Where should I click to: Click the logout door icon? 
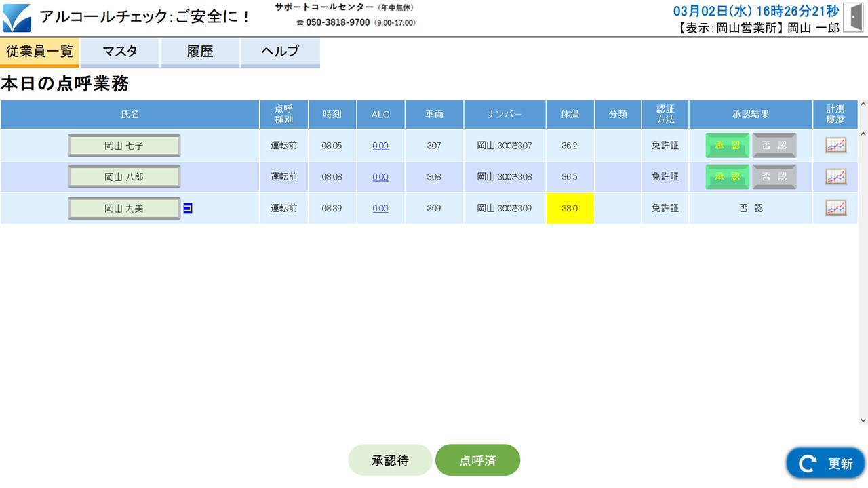click(x=853, y=18)
